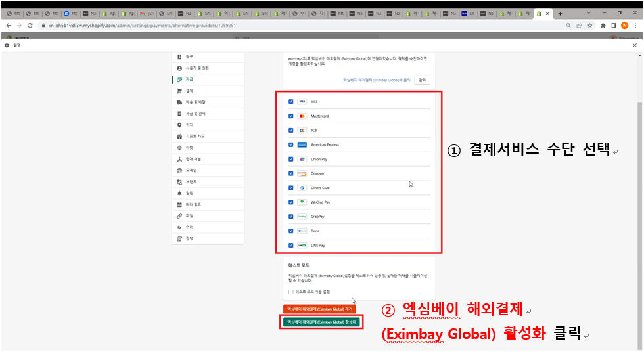Uncheck the LINE Pay checkbox
This screenshot has height=352, width=644.
tap(290, 246)
